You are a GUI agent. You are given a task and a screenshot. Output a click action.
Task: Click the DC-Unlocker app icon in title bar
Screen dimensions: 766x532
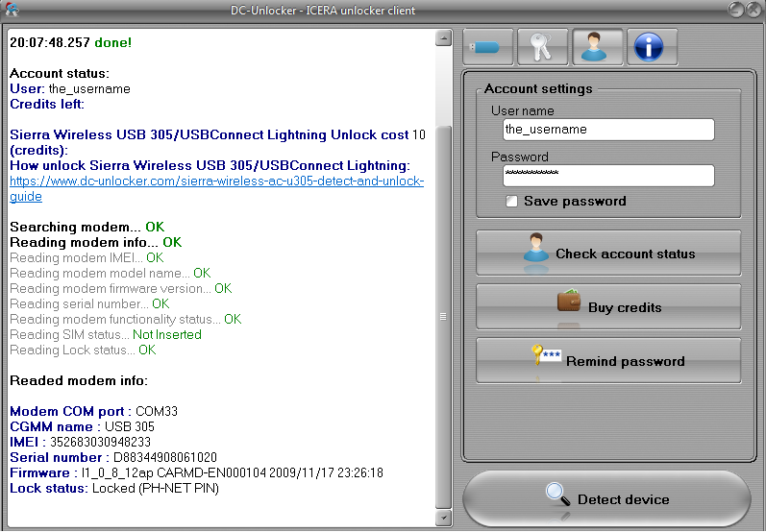(x=12, y=10)
